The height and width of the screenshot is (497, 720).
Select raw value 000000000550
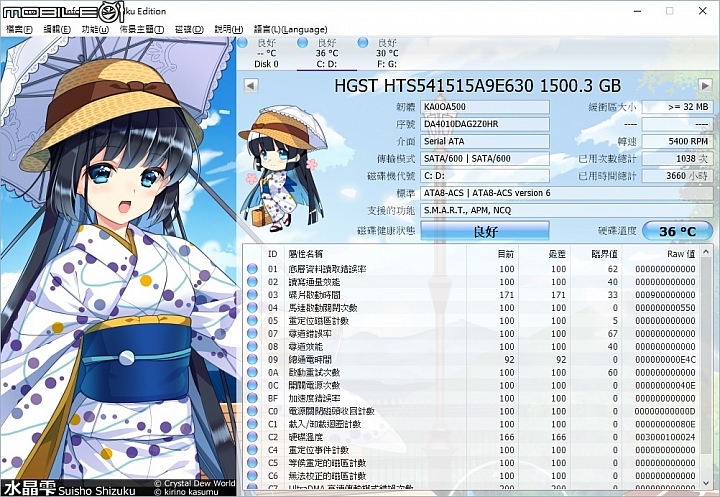[x=665, y=307]
